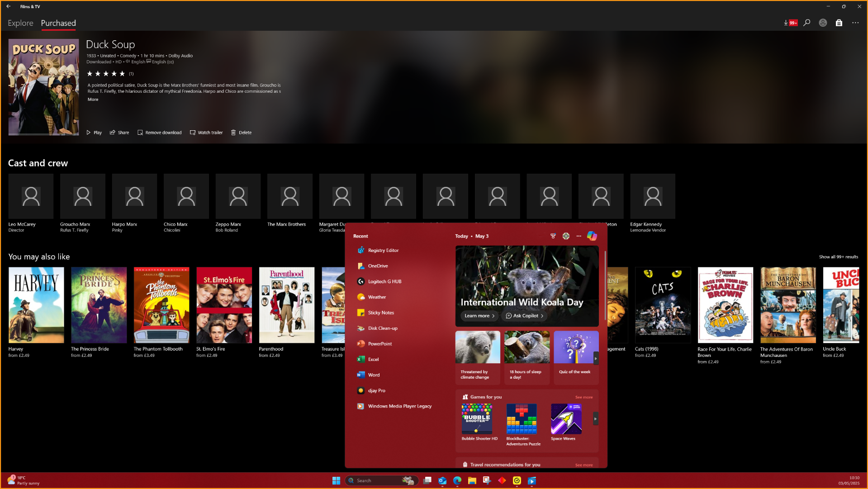Screen dimensions: 868x489
Task: Click Show all 99+ results link
Action: 838,257
